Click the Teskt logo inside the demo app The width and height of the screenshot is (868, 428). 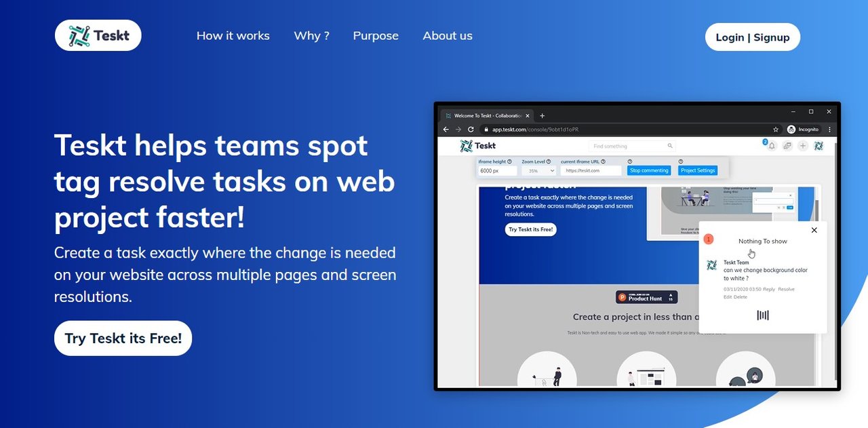pos(478,146)
